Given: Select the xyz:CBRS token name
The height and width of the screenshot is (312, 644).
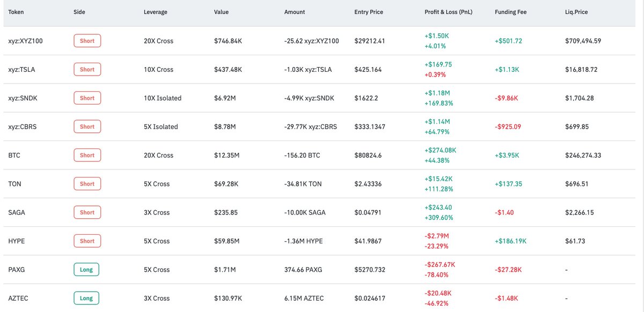Looking at the screenshot, I should click(x=23, y=127).
